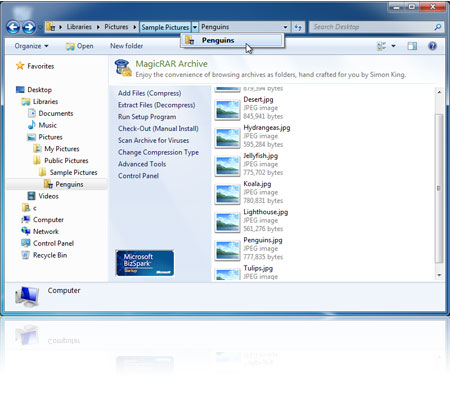Click New folder in the toolbar

[x=126, y=46]
